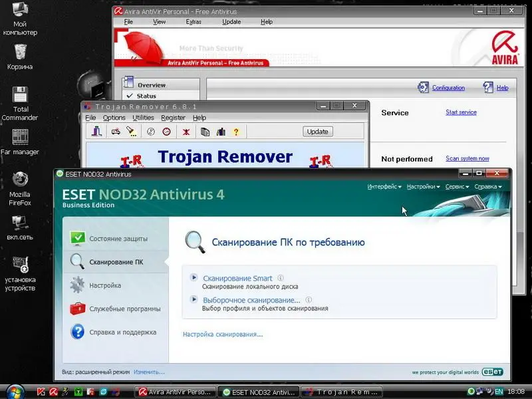Select Сканирование ПК in ESET sidebar

[115, 261]
